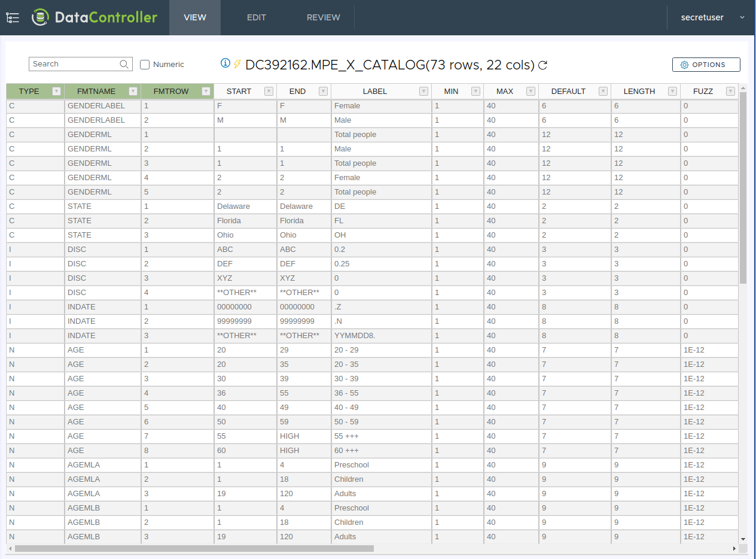Focus the Search input field

74,64
